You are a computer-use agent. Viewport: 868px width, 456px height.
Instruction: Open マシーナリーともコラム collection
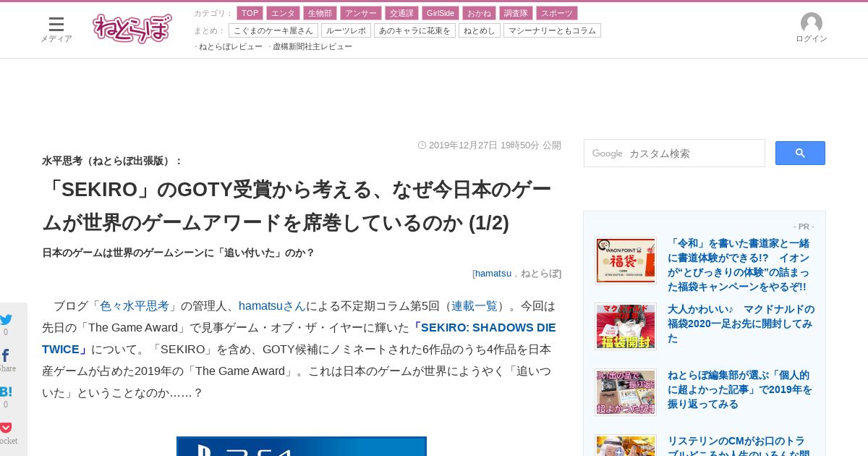coord(552,30)
